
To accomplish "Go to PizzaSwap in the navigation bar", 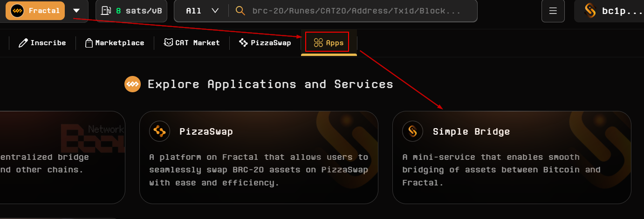I will pyautogui.click(x=265, y=43).
